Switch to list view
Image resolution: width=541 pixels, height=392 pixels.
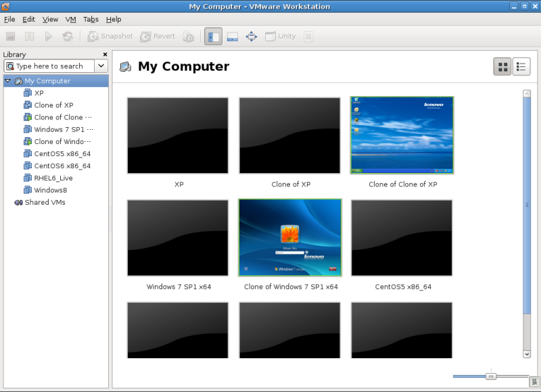click(x=521, y=66)
